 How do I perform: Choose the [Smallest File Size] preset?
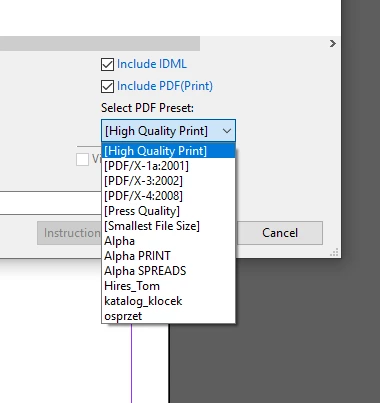[168, 226]
